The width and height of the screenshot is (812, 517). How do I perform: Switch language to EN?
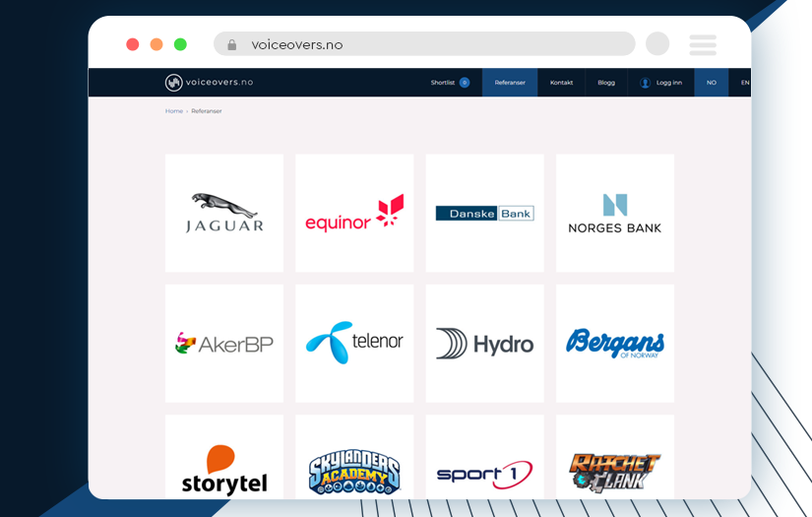pos(744,83)
